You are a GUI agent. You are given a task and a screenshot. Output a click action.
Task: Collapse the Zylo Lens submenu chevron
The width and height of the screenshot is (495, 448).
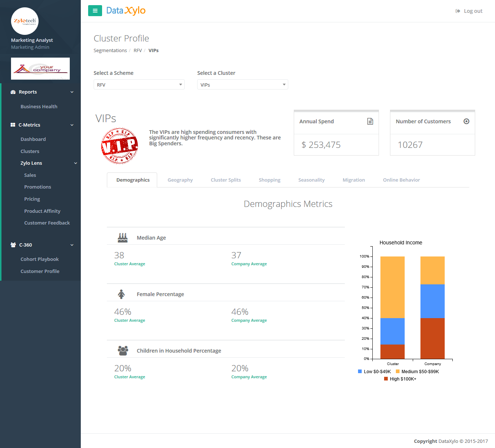[x=76, y=163]
